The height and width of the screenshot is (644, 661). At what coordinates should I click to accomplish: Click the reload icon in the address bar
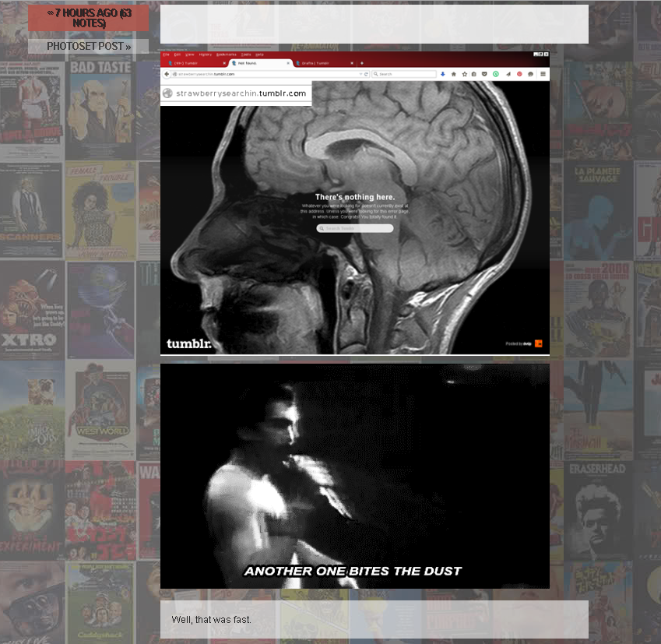point(366,74)
